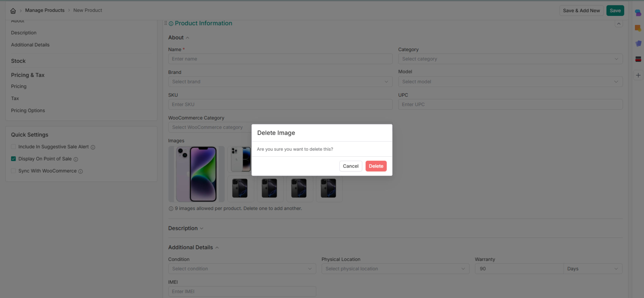Click info icon next to Display On Point of Sale
The width and height of the screenshot is (644, 298).
[x=76, y=159]
